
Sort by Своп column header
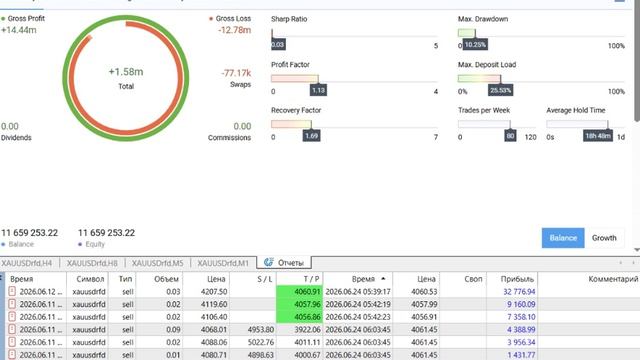[x=463, y=279]
